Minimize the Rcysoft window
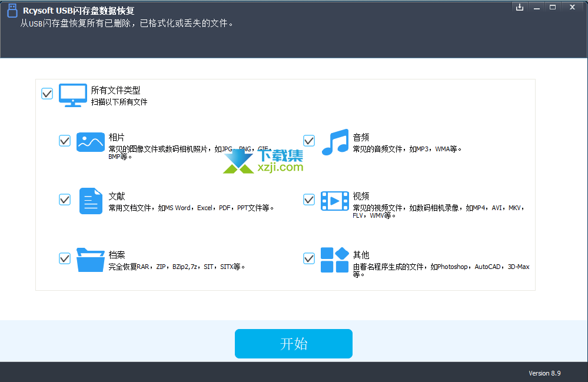The image size is (588, 382). click(x=536, y=7)
